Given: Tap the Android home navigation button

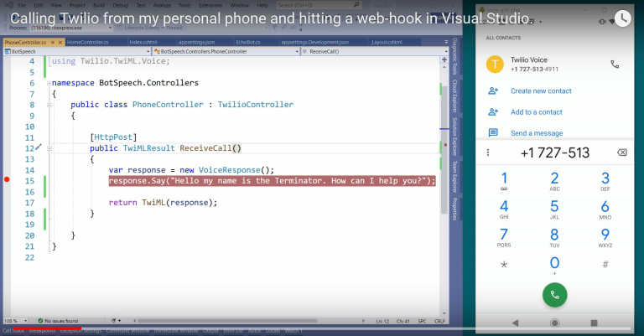Looking at the screenshot, I should pyautogui.click(x=554, y=323).
